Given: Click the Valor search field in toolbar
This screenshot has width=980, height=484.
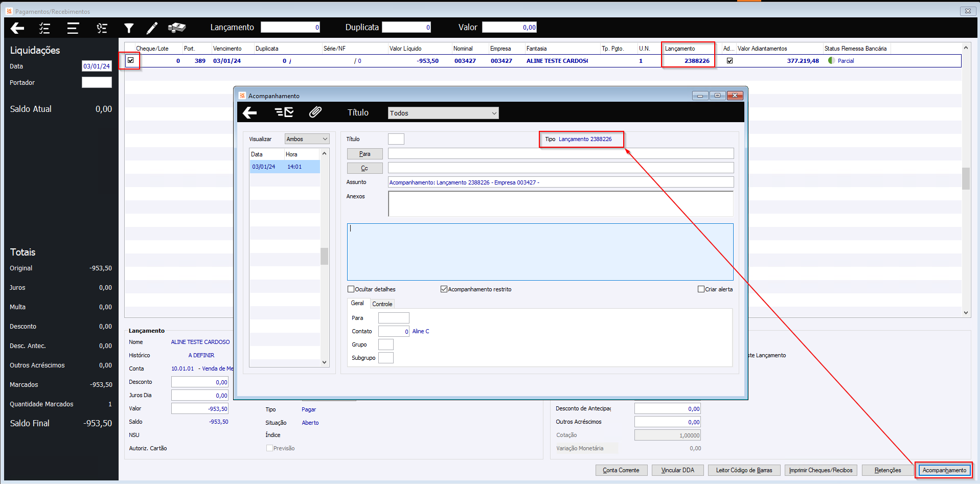Looking at the screenshot, I should [509, 28].
